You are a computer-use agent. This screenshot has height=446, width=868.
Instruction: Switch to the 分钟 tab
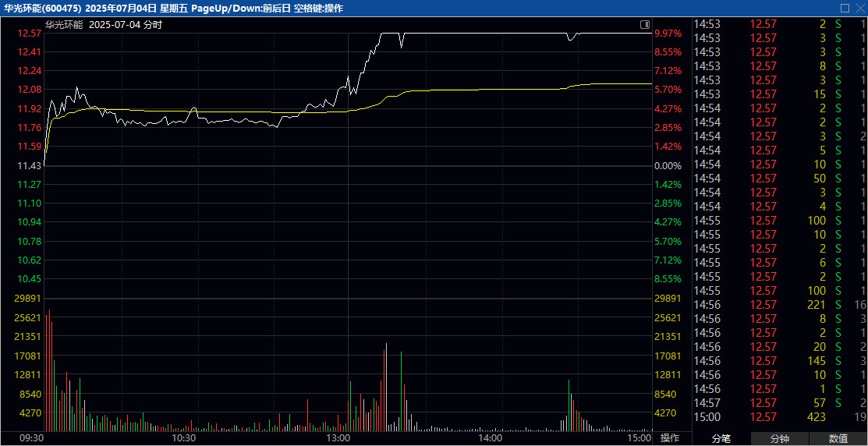780,439
